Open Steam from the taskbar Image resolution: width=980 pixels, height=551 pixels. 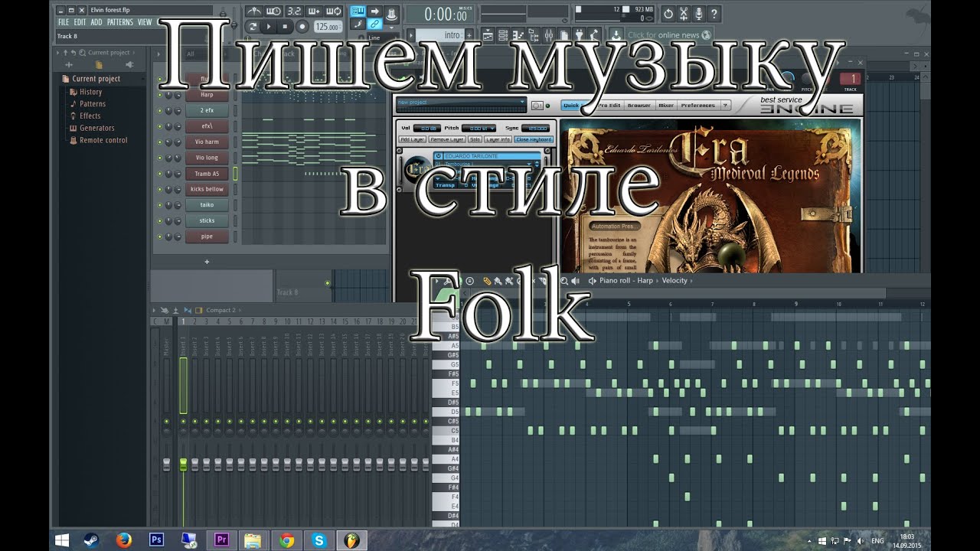(91, 540)
